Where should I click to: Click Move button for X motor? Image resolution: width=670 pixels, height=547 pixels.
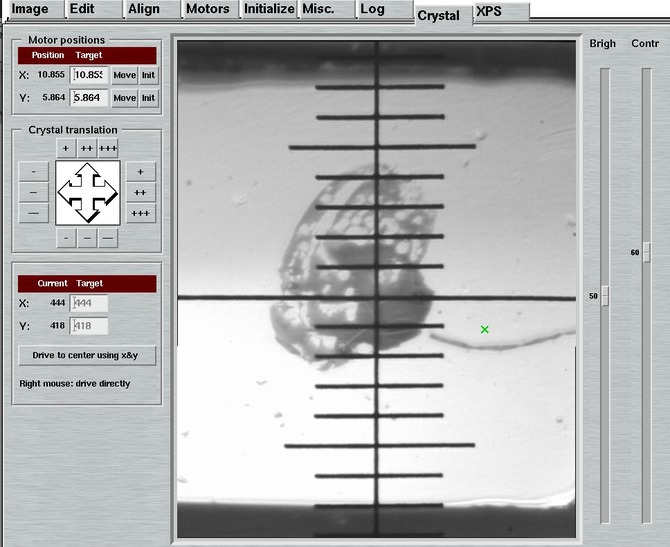[124, 75]
